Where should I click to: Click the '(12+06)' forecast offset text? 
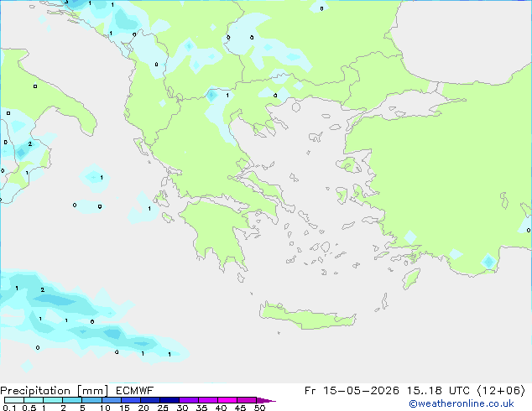pos(501,391)
